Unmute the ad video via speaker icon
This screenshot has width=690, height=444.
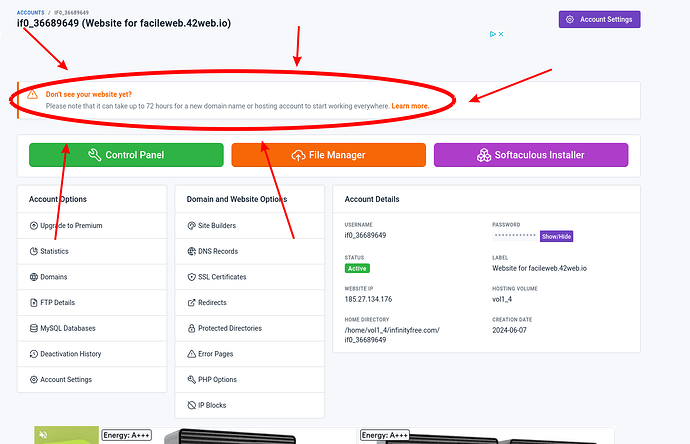pyautogui.click(x=43, y=435)
